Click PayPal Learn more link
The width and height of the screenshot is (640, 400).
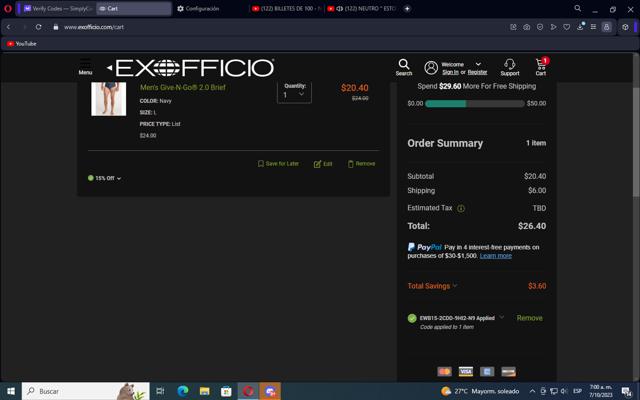tap(496, 256)
